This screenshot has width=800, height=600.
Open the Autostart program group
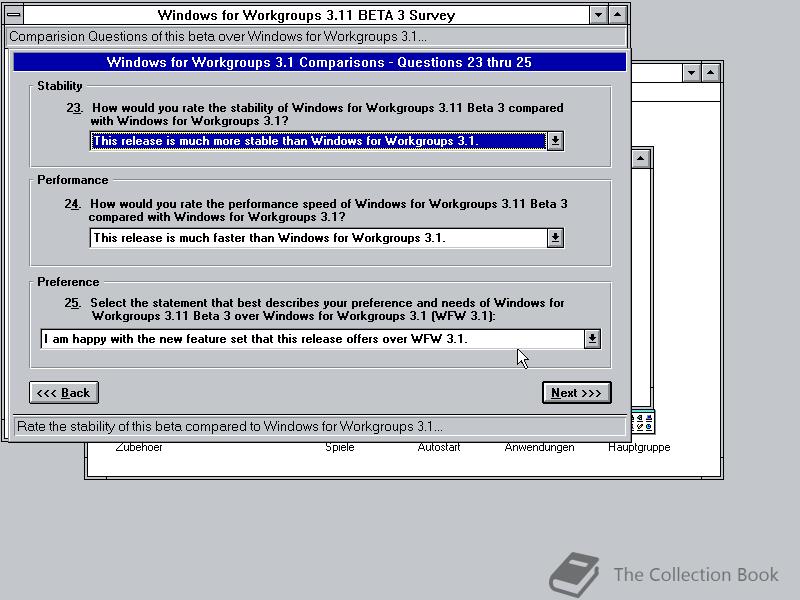point(439,447)
